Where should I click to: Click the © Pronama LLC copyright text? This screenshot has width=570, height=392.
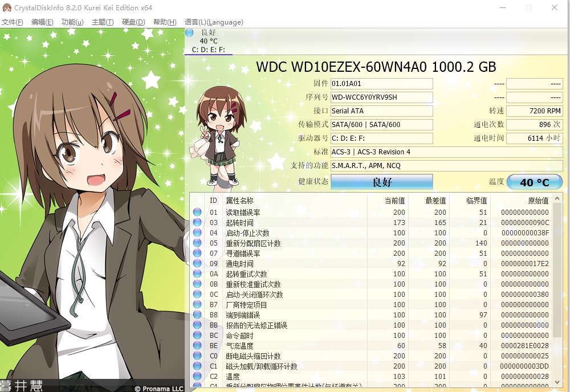(x=159, y=389)
